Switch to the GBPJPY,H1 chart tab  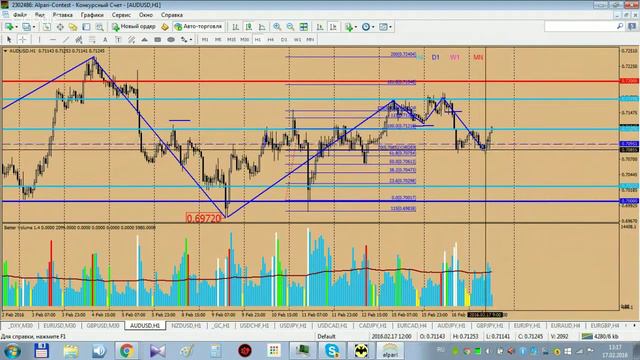click(490, 326)
